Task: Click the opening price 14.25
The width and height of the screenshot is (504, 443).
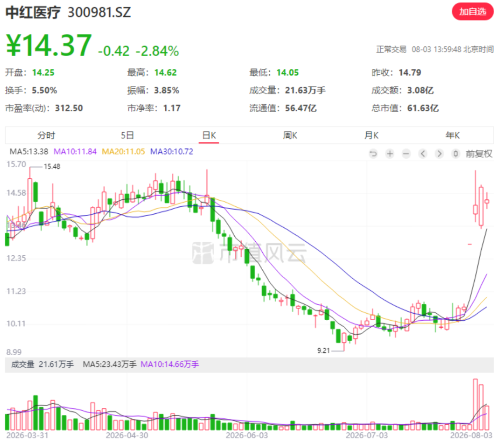Action: 43,72
